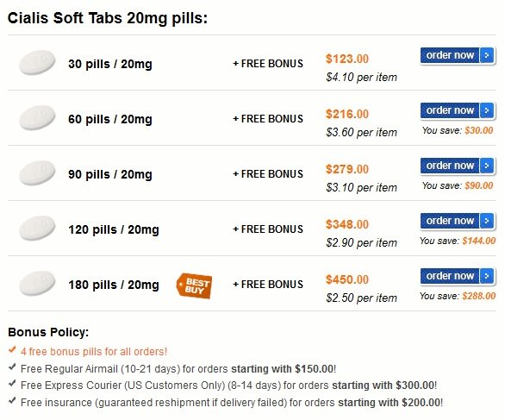Order now the 30 pills package
The image size is (505, 420).
click(x=458, y=55)
